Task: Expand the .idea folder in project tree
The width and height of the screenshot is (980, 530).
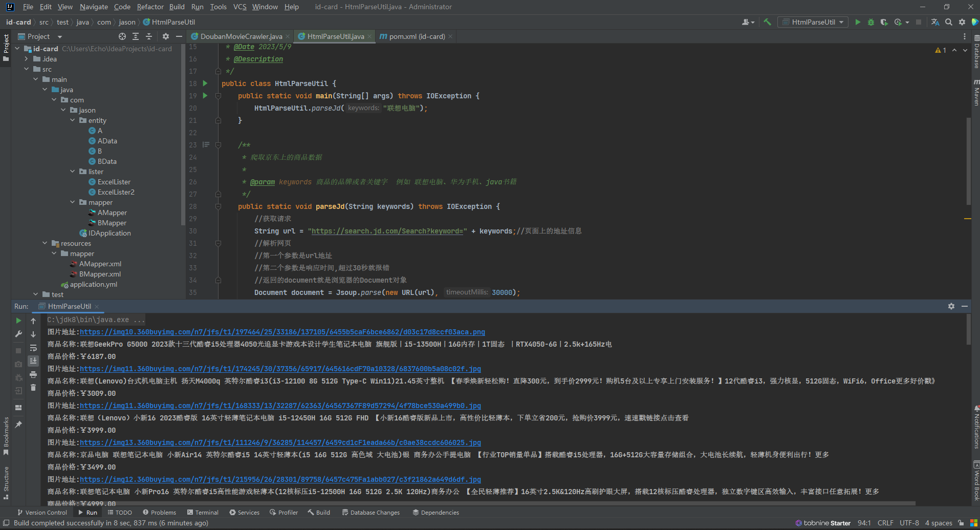Action: (26, 59)
